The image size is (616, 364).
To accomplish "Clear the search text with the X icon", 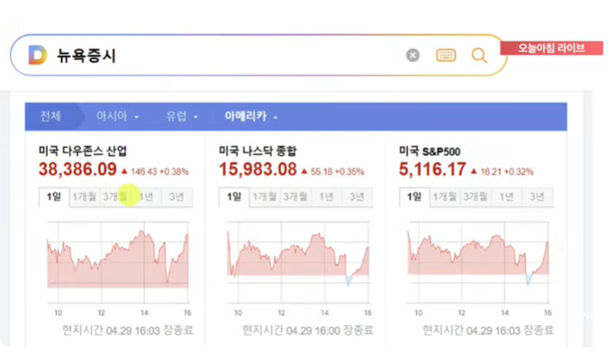I will (x=413, y=55).
